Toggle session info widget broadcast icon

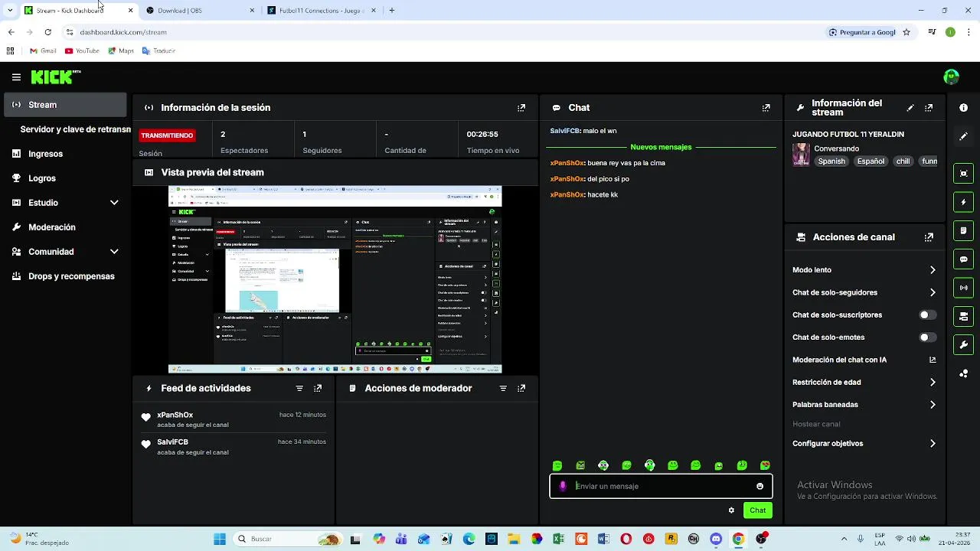[x=964, y=288]
